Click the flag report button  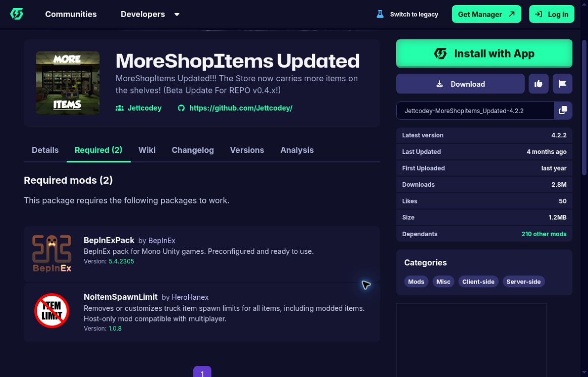click(x=562, y=84)
